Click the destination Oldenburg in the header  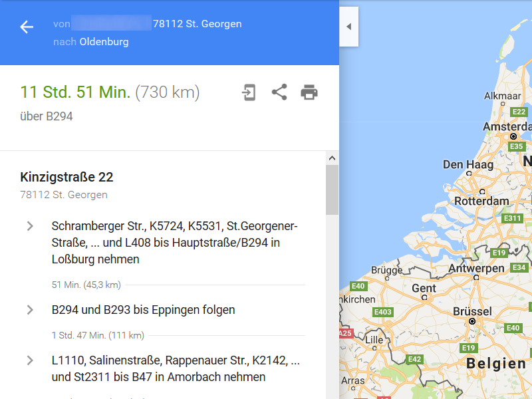click(104, 42)
